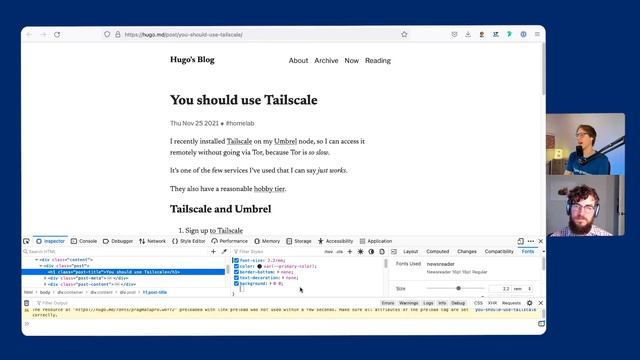Switch sidebar to Compatibility tab
Screen dimensions: 640x360
(x=499, y=252)
